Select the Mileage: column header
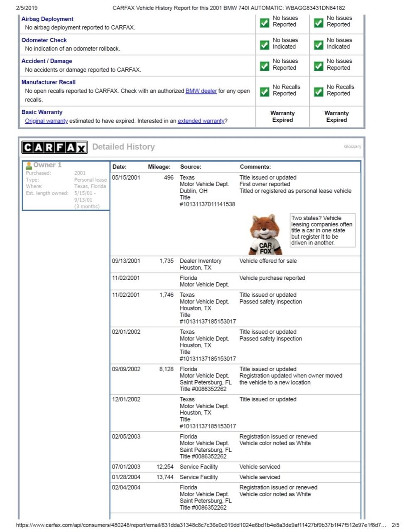This screenshot has width=412, height=532. click(x=159, y=167)
